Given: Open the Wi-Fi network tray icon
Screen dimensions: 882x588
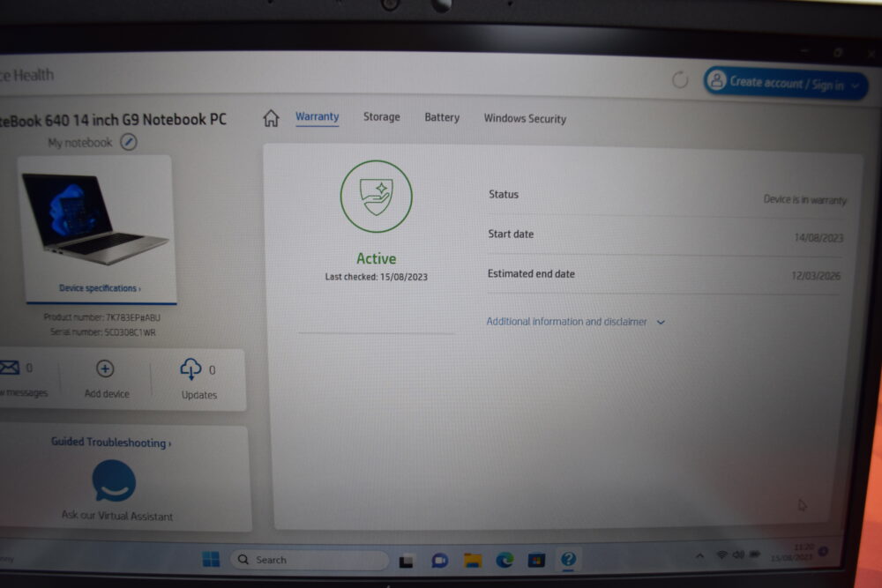Looking at the screenshot, I should pos(721,555).
